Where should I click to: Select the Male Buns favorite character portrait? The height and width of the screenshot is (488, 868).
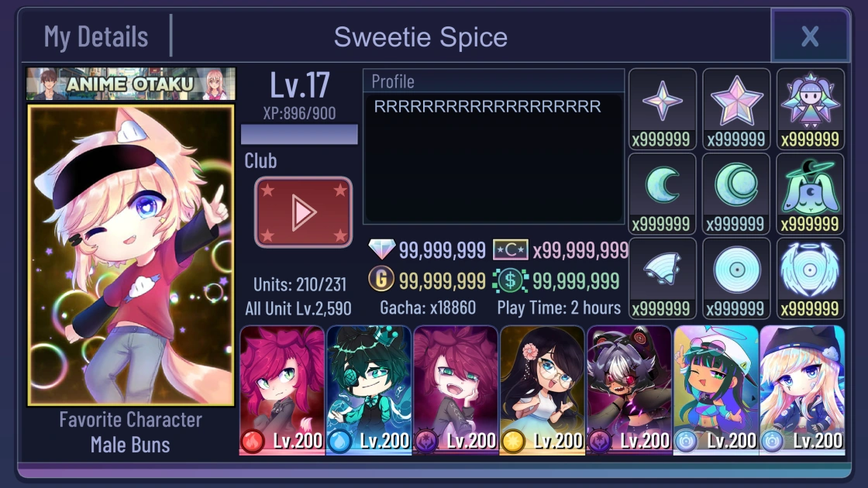pos(131,255)
